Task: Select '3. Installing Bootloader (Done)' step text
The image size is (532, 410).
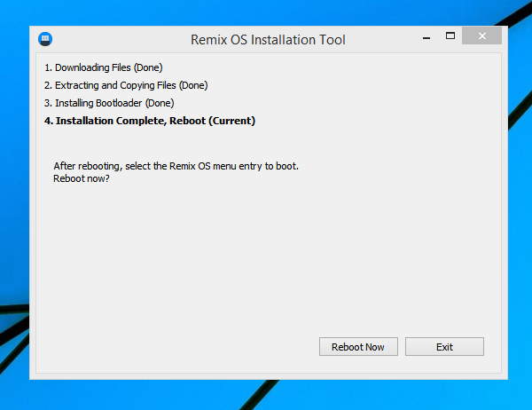Action: 109,103
